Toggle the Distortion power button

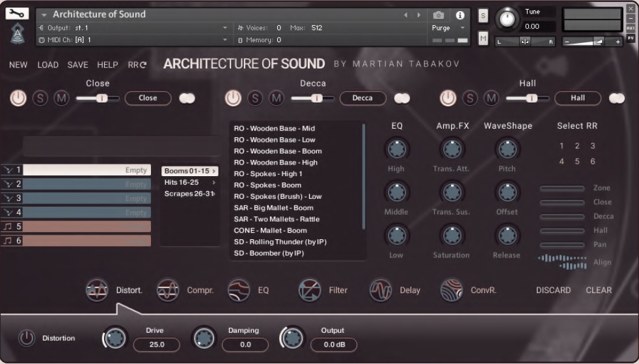[x=26, y=338]
